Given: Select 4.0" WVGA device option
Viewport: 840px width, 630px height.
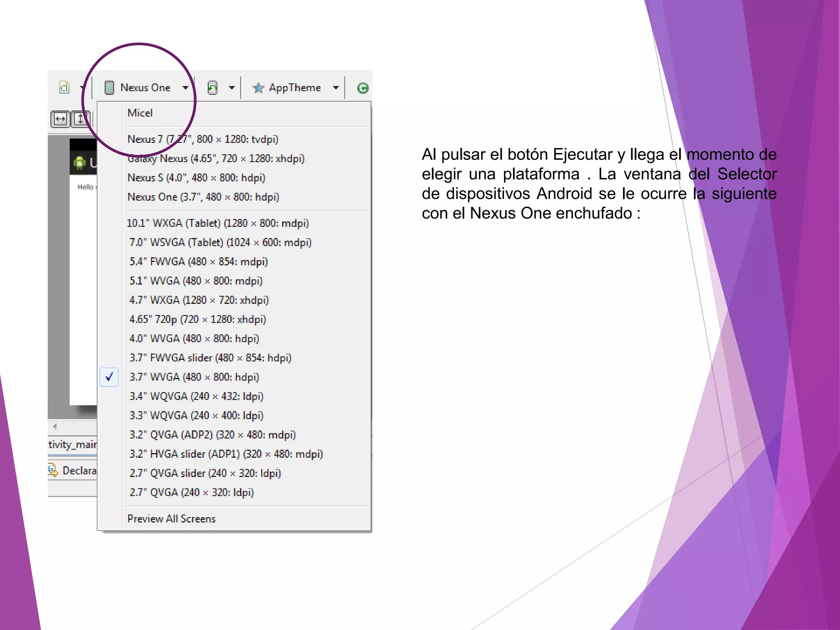Looking at the screenshot, I should pos(194,338).
